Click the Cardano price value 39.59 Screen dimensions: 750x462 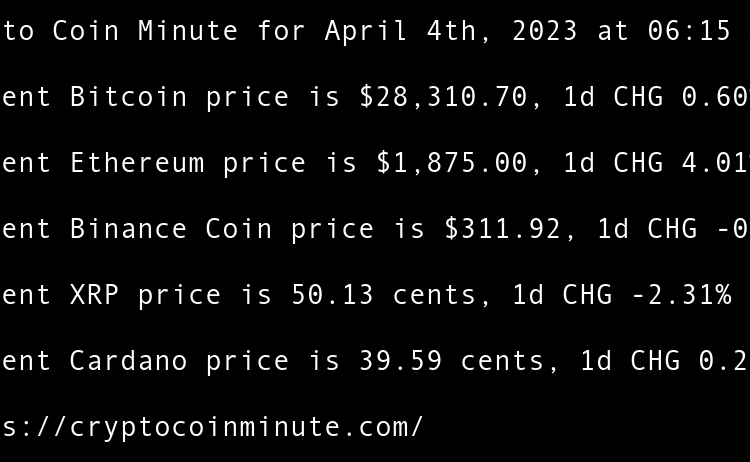tap(400, 361)
